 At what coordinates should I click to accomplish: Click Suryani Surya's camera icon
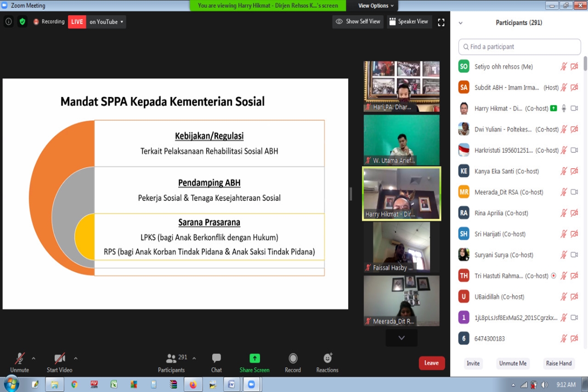point(574,255)
